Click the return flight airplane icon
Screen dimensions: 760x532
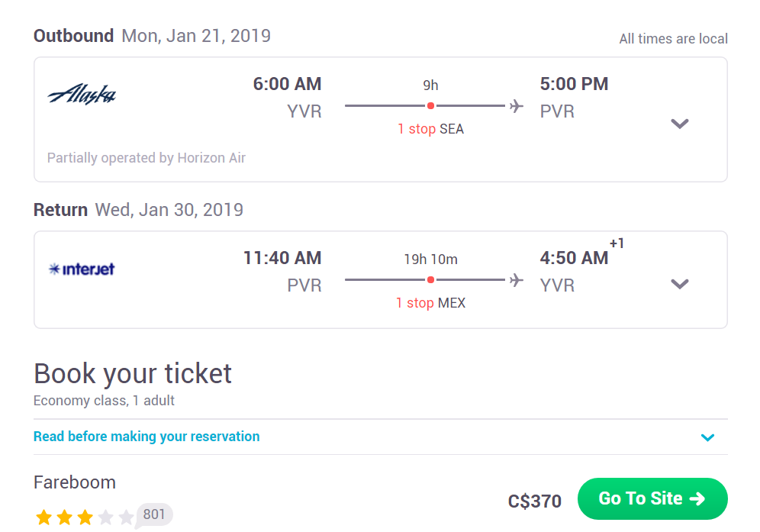coord(517,280)
